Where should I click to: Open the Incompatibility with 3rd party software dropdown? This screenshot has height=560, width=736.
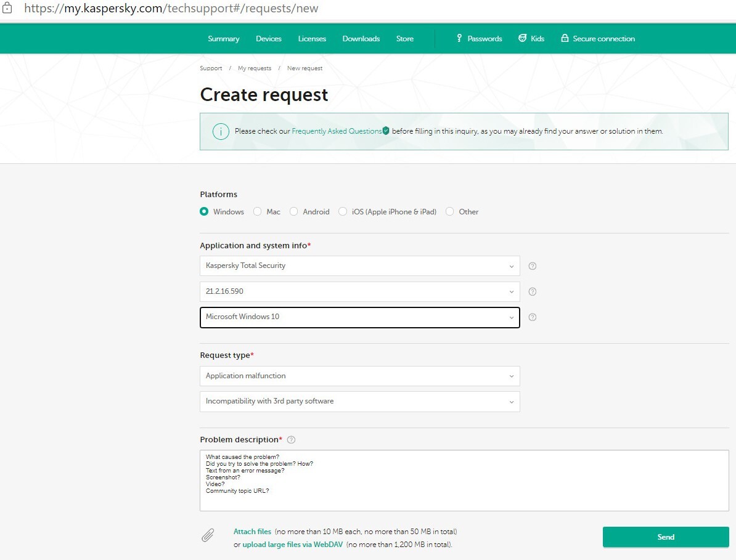point(359,401)
